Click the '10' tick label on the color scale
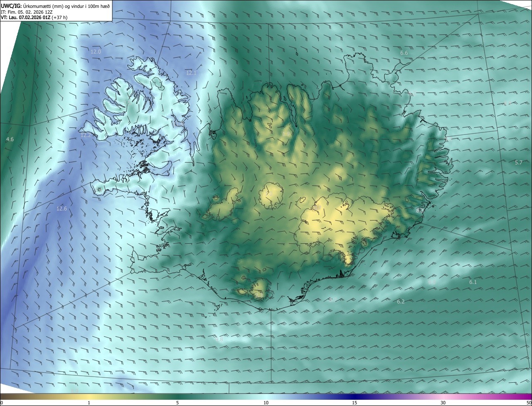The width and height of the screenshot is (532, 406). click(x=266, y=403)
